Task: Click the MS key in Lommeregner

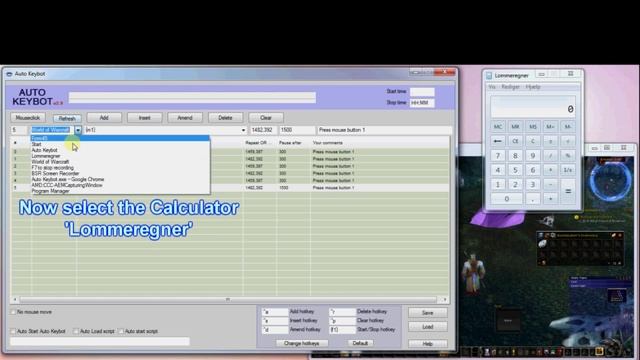Action: click(x=533, y=127)
